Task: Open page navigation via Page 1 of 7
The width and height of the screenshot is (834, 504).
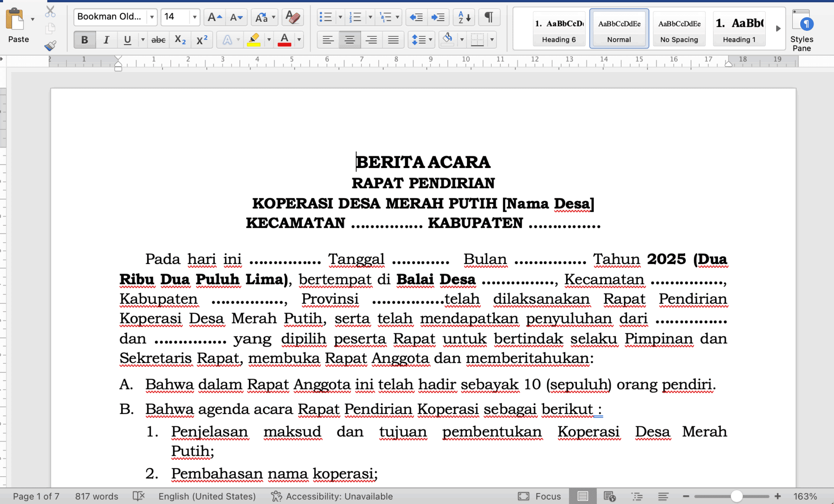Action: click(x=35, y=496)
